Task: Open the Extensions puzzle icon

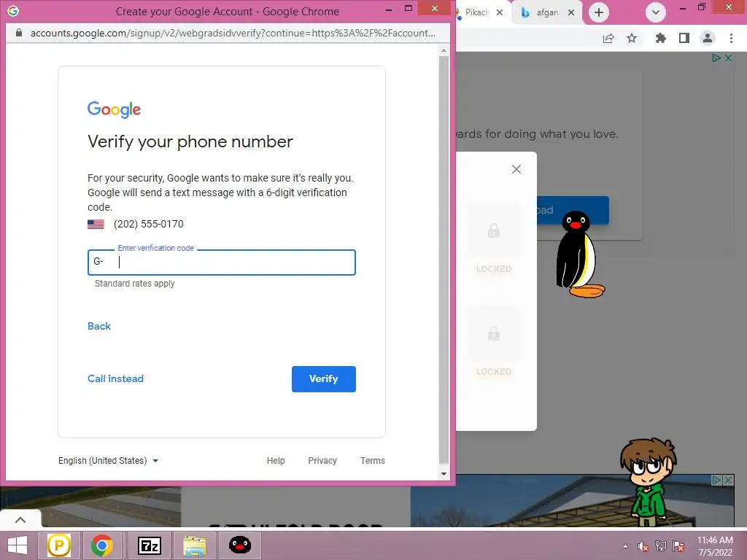Action: 660,38
